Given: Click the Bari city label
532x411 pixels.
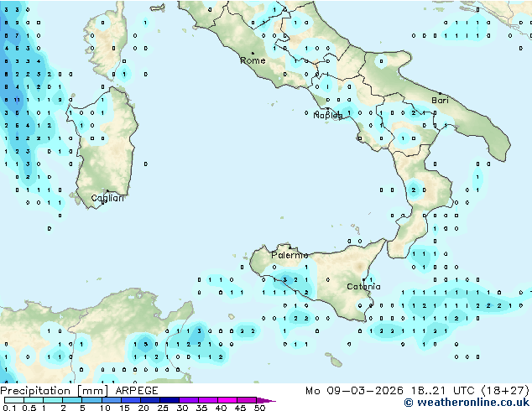Looking at the screenshot, I should tap(440, 101).
